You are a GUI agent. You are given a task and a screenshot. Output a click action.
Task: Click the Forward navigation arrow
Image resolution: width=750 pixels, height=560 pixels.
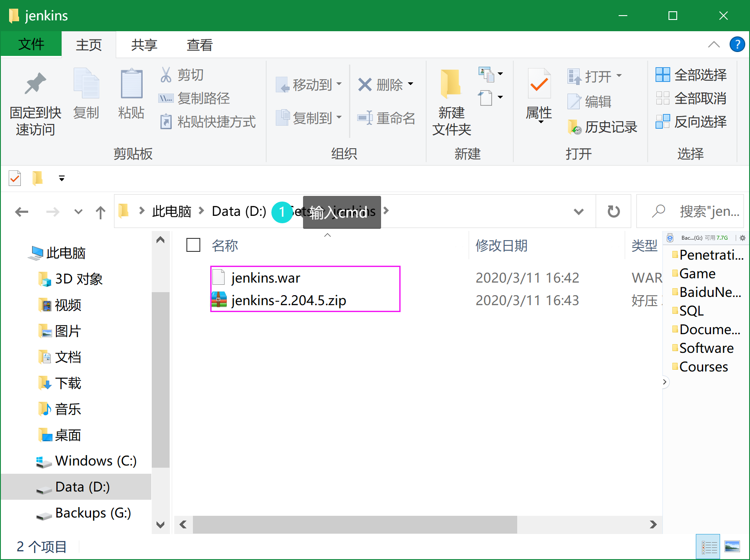tap(52, 212)
